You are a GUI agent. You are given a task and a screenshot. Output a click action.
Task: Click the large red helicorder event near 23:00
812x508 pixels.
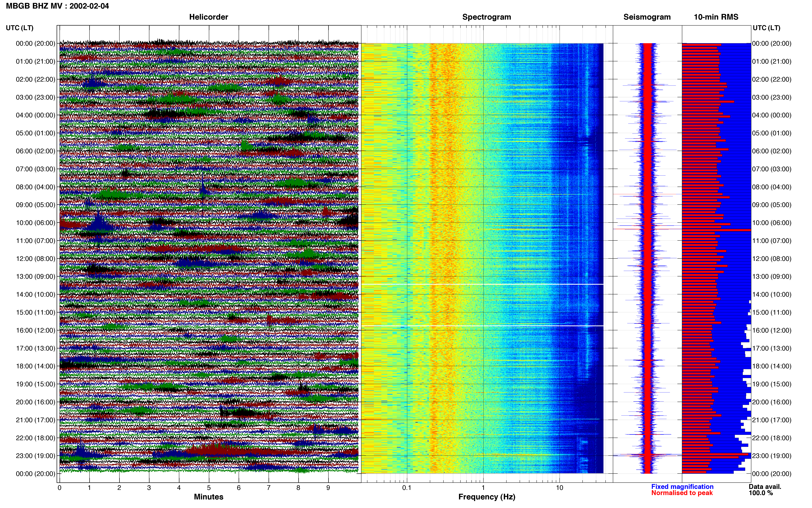point(215,450)
